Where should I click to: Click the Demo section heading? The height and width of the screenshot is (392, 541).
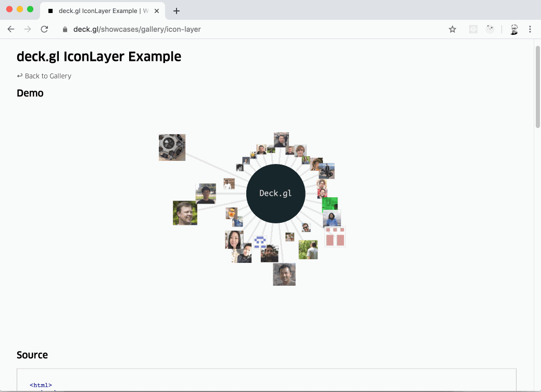pyautogui.click(x=30, y=93)
